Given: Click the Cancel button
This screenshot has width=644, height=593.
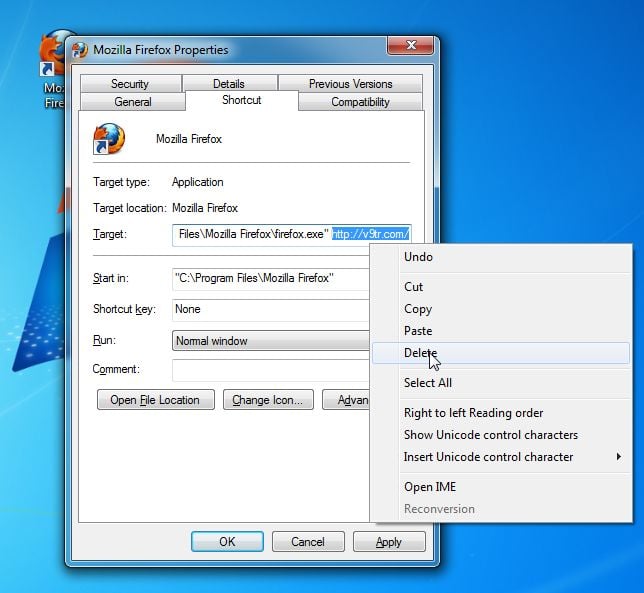Looking at the screenshot, I should 308,542.
